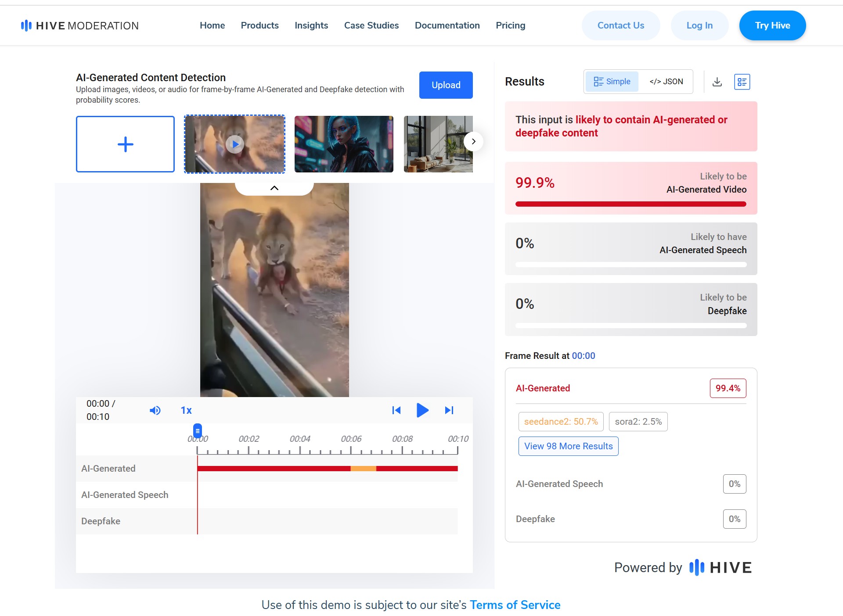Image resolution: width=843 pixels, height=616 pixels.
Task: Click the Try Hive button
Action: point(772,25)
